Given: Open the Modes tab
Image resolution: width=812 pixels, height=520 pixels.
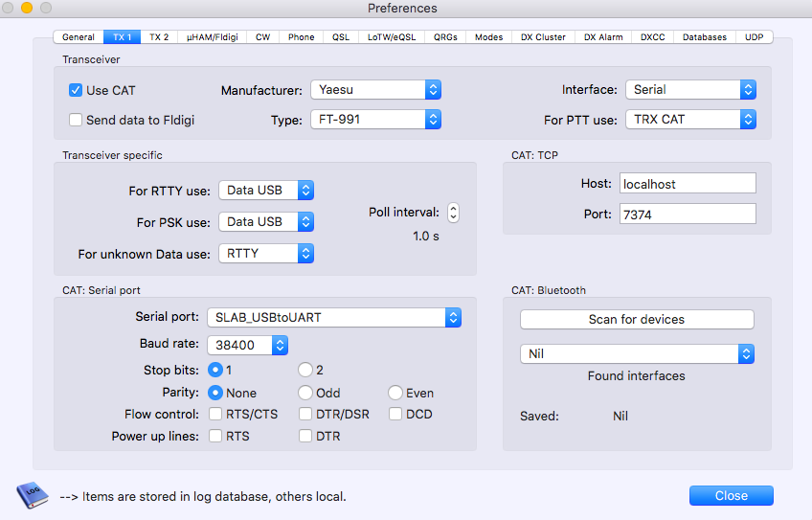Looking at the screenshot, I should (489, 36).
